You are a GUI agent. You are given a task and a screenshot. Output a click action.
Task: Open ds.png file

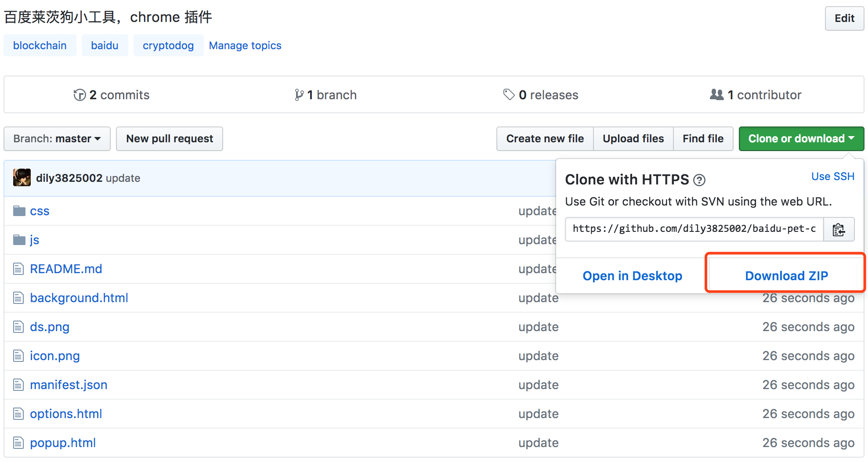[x=50, y=327]
